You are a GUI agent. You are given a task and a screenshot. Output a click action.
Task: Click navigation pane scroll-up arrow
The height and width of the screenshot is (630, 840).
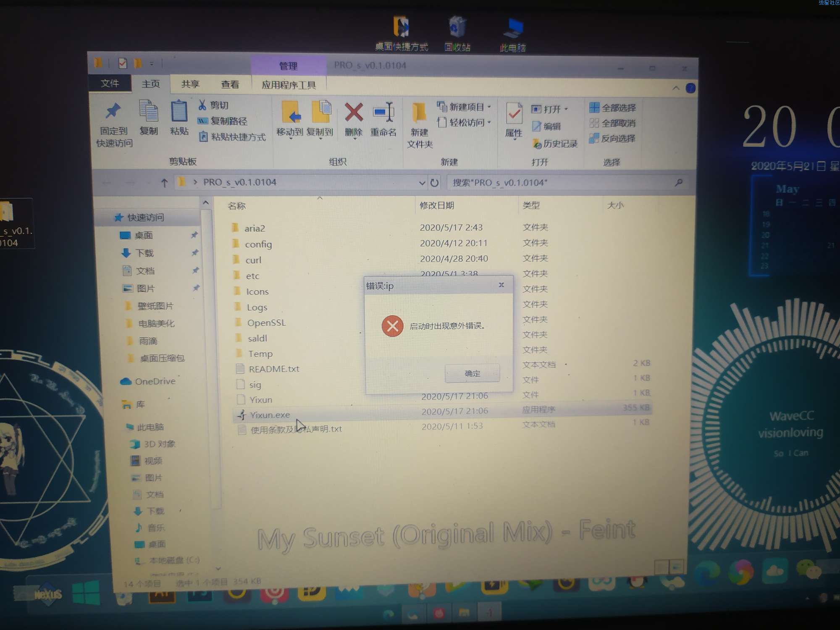pyautogui.click(x=206, y=203)
